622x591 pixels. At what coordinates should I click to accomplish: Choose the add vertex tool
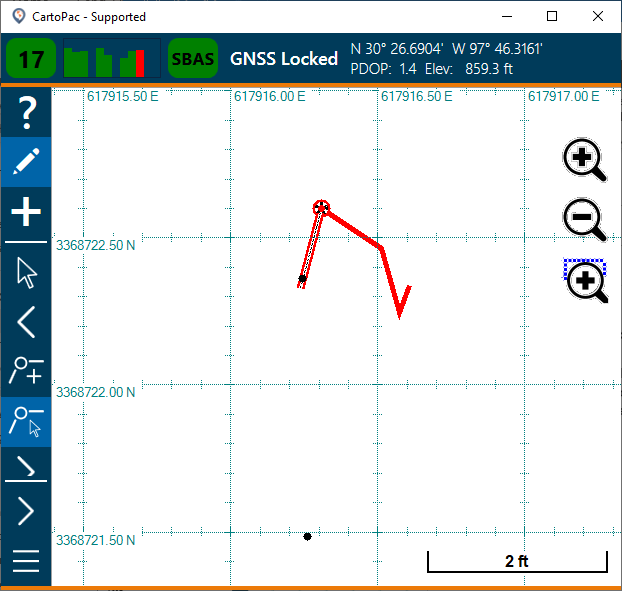point(26,372)
